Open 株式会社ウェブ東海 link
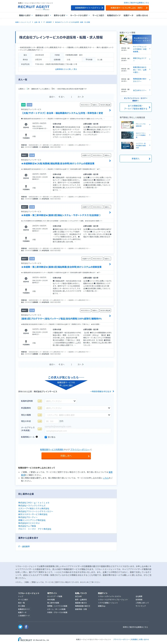 click(27, 526)
